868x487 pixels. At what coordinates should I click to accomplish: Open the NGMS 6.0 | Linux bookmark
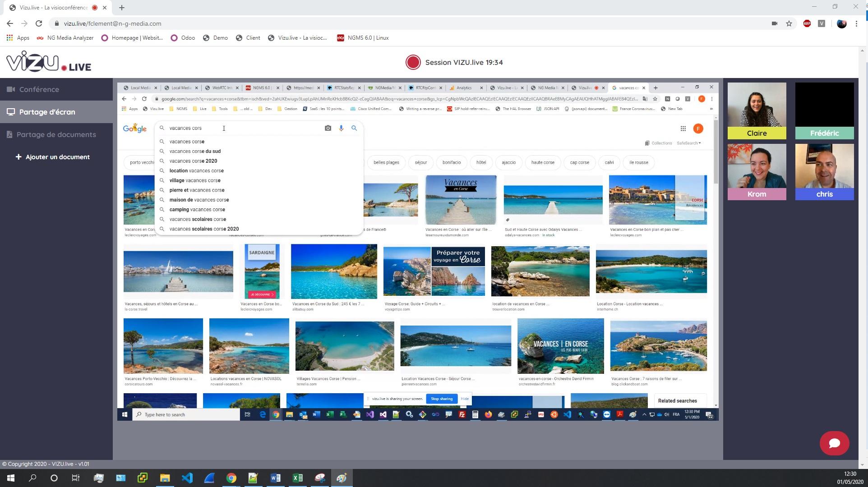point(363,38)
